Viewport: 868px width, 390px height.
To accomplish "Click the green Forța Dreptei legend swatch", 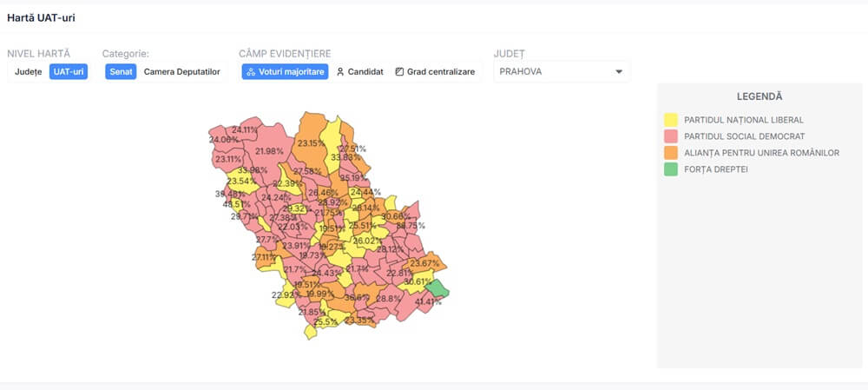I will click(671, 169).
